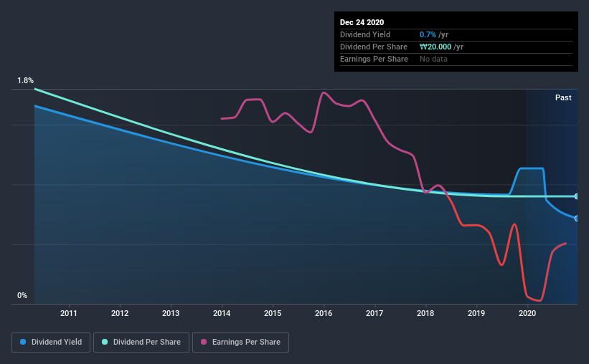Click the pink Earnings Per Share legend dot

coord(204,342)
